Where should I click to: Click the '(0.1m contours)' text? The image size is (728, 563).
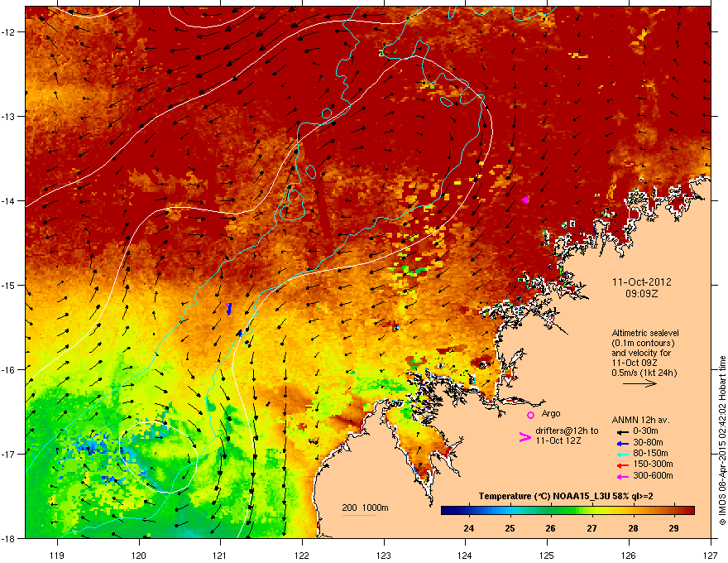point(643,343)
